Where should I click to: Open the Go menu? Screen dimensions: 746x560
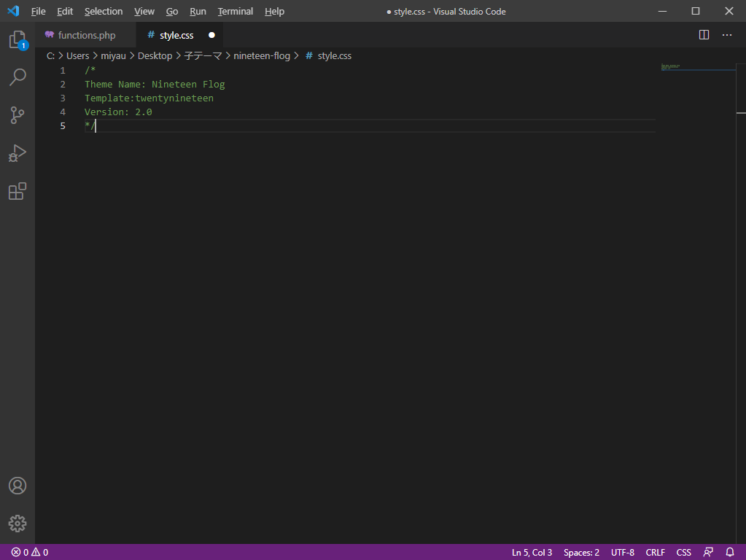click(x=172, y=12)
